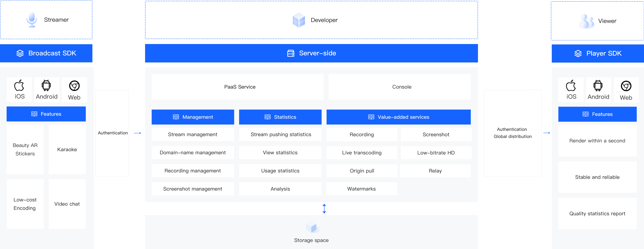644x249 pixels.
Task: Click the Storage space cube icon
Action: coord(312,227)
